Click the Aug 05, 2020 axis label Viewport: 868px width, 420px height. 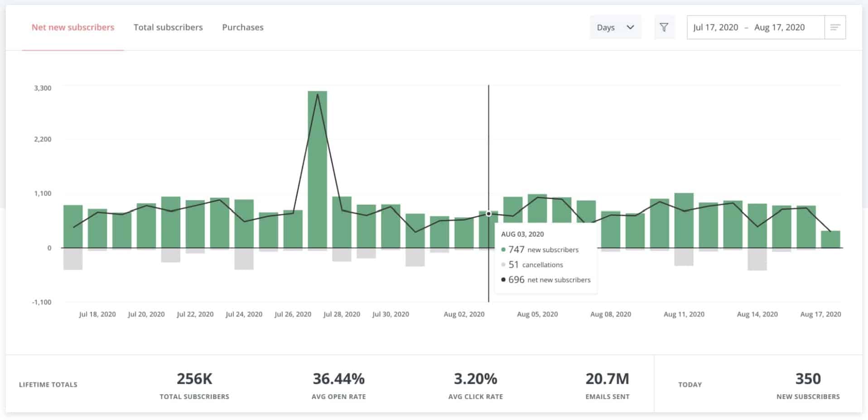click(x=537, y=314)
